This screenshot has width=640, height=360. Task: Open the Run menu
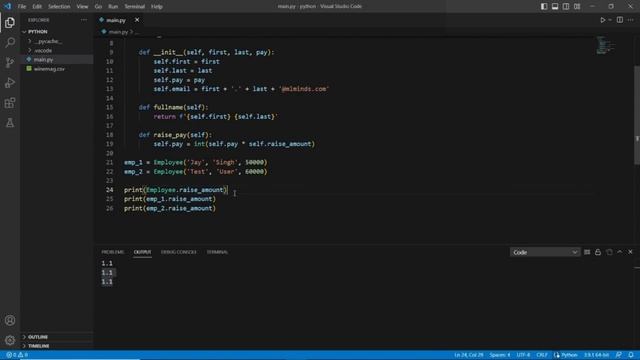113,7
